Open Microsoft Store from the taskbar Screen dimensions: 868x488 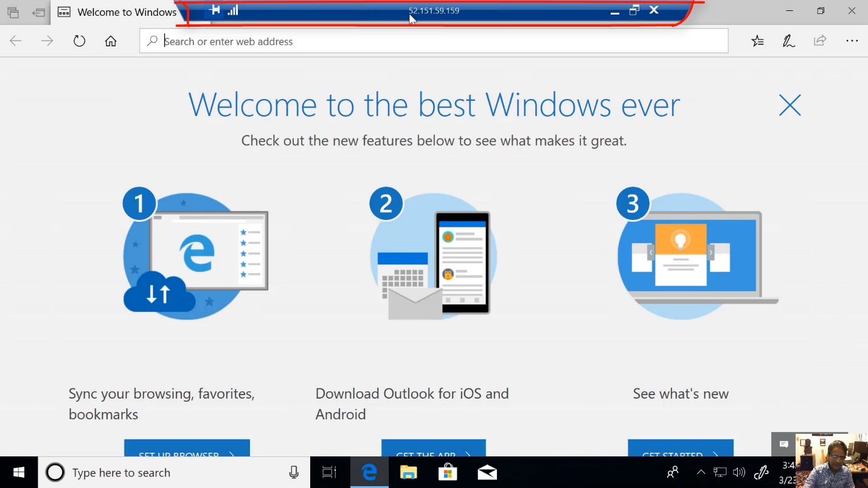pyautogui.click(x=448, y=473)
